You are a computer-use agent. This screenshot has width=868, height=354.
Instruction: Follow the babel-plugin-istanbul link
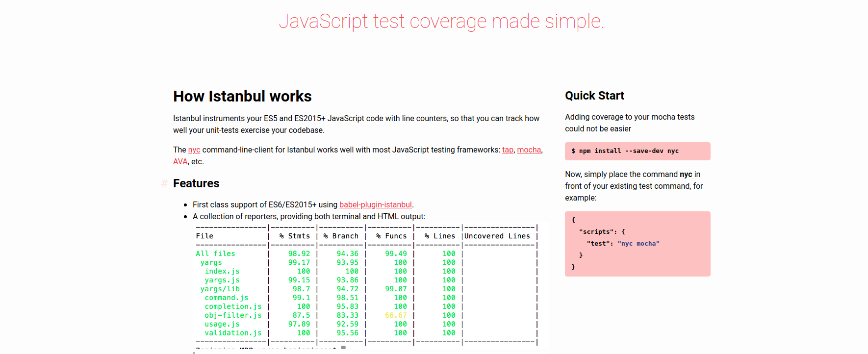(x=376, y=205)
